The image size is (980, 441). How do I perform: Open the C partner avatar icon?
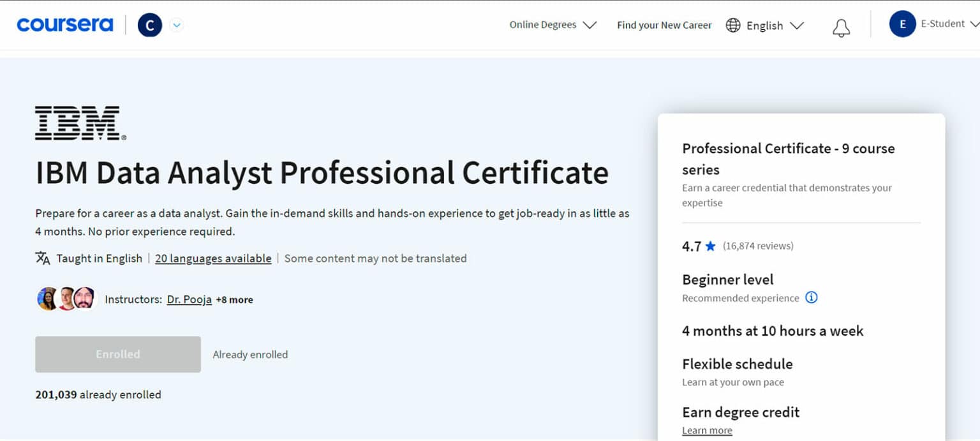click(x=150, y=25)
